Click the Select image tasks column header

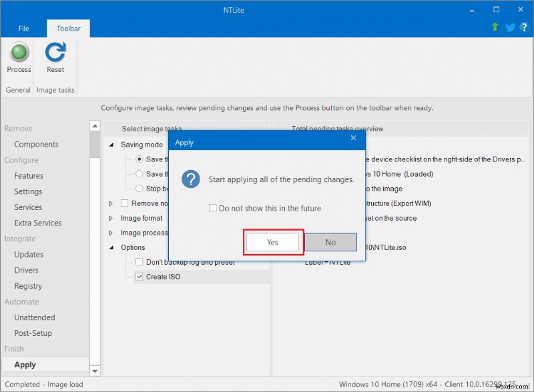(x=152, y=129)
